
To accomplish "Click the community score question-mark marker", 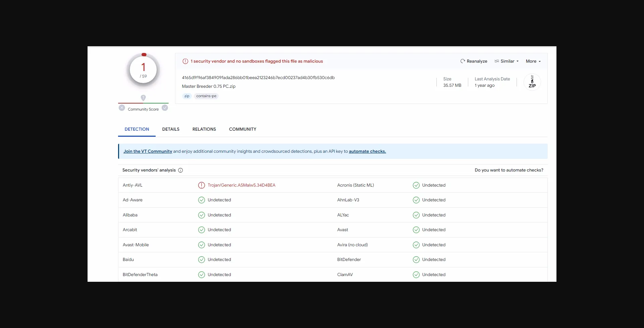I will (143, 98).
